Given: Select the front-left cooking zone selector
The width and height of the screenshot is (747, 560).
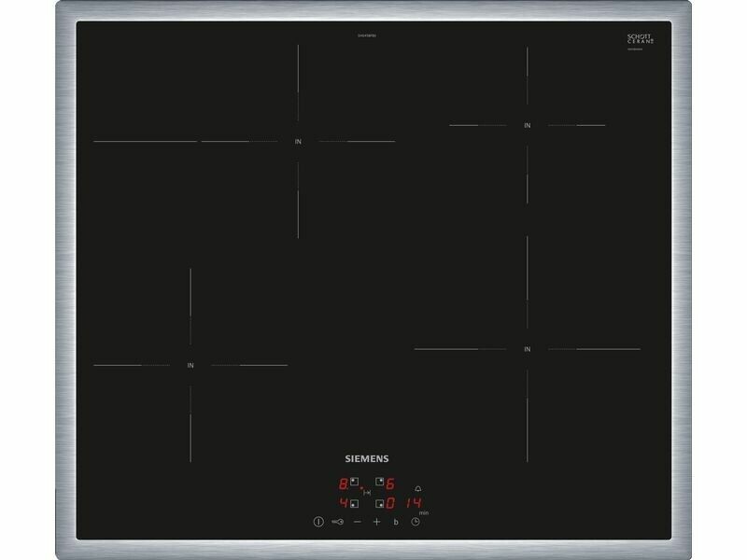Looking at the screenshot, I should click(354, 504).
